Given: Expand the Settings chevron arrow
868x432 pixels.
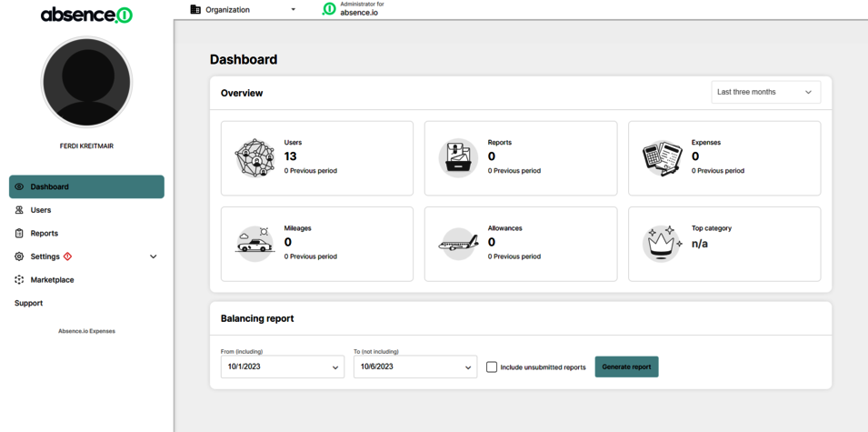Looking at the screenshot, I should 154,256.
